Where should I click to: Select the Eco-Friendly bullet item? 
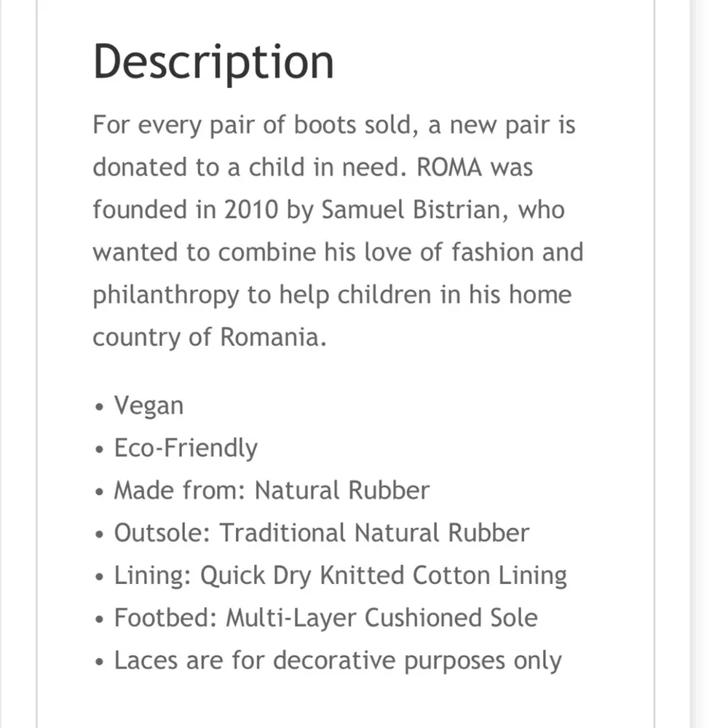tap(185, 448)
